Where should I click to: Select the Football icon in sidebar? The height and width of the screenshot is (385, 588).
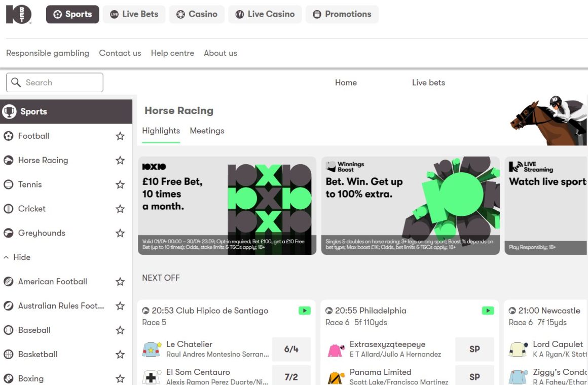[x=8, y=136]
